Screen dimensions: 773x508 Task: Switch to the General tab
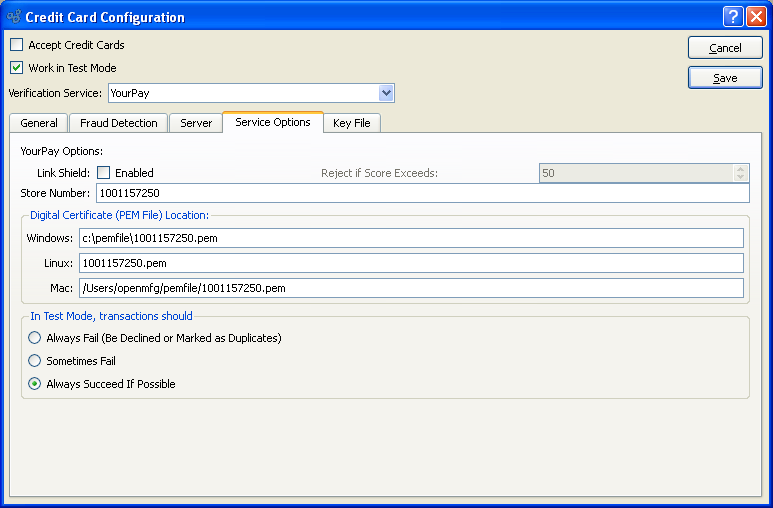pos(39,123)
